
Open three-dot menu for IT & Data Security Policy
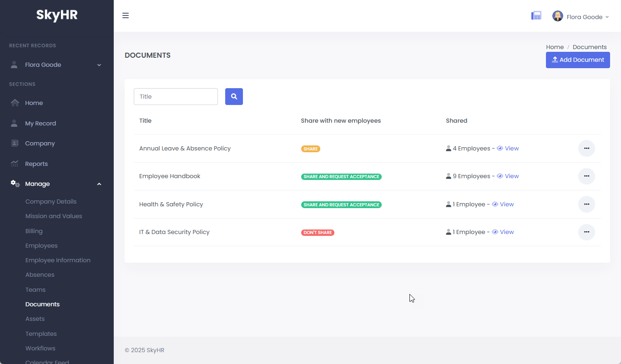(x=586, y=232)
